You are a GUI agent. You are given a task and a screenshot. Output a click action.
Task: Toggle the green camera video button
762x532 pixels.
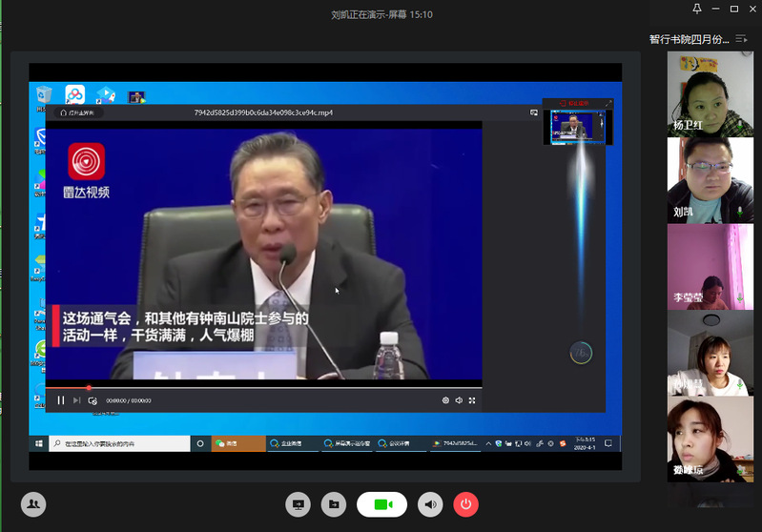click(x=382, y=504)
